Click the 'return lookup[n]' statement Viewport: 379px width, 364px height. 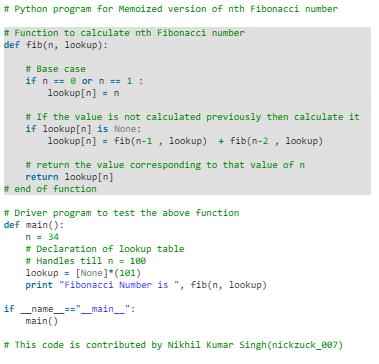69,177
